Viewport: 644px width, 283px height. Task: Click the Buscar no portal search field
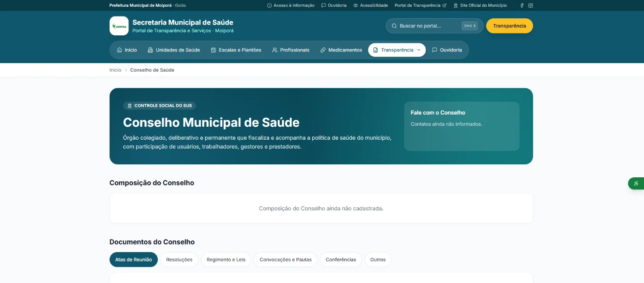pyautogui.click(x=434, y=26)
